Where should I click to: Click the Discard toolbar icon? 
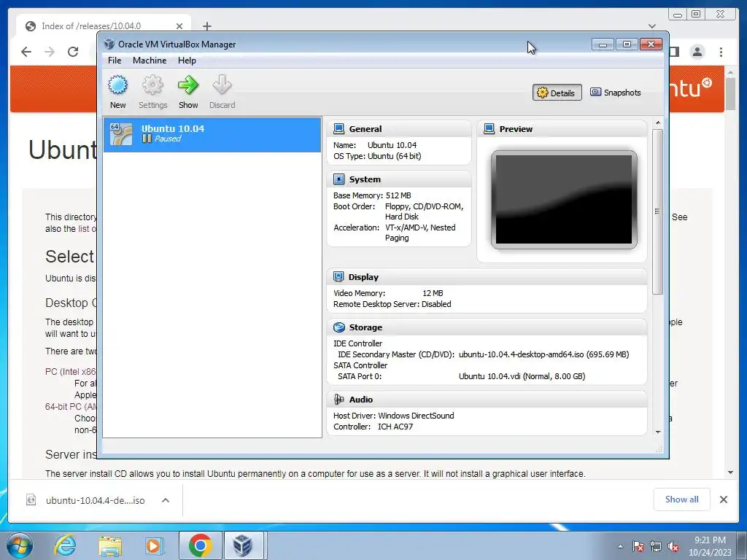(222, 85)
